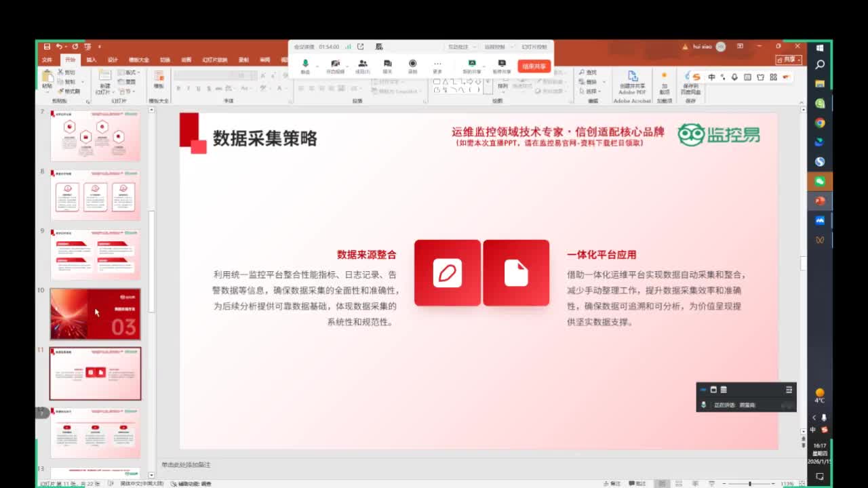Click the Create and Share Adobe PDF icon
The image size is (868, 488).
pyautogui.click(x=632, y=81)
